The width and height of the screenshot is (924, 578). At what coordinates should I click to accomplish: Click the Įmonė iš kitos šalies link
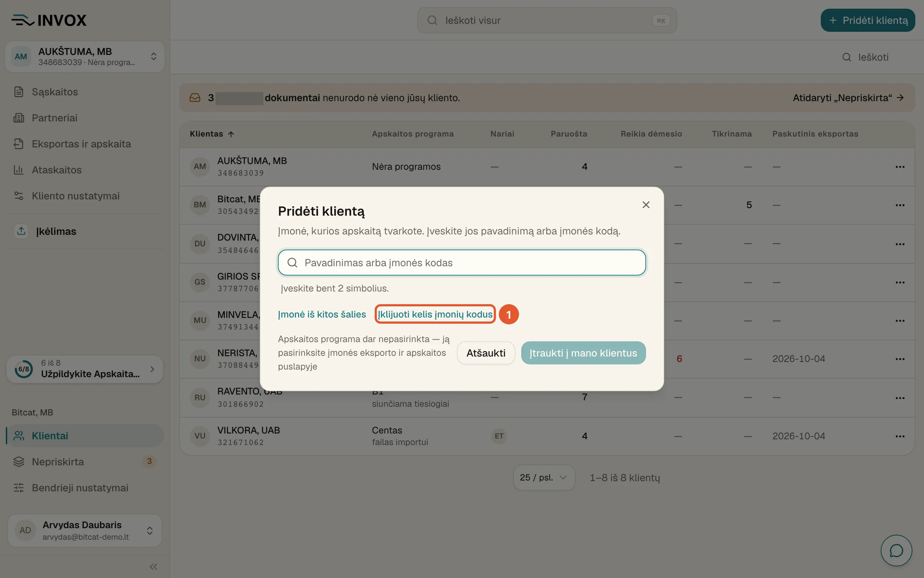(322, 314)
